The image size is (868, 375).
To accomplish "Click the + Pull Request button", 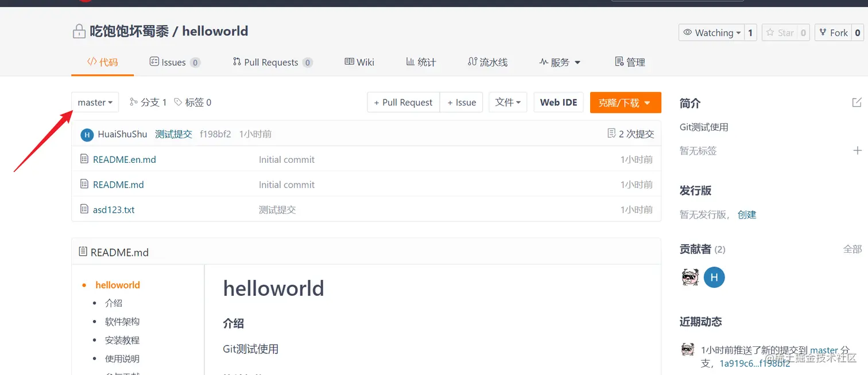I will (404, 102).
